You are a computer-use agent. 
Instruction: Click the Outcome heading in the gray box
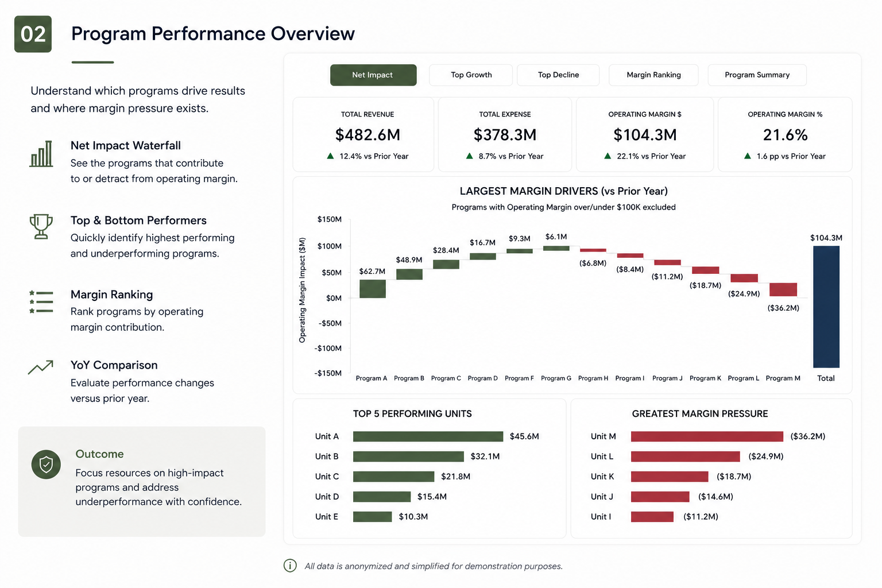pyautogui.click(x=99, y=454)
